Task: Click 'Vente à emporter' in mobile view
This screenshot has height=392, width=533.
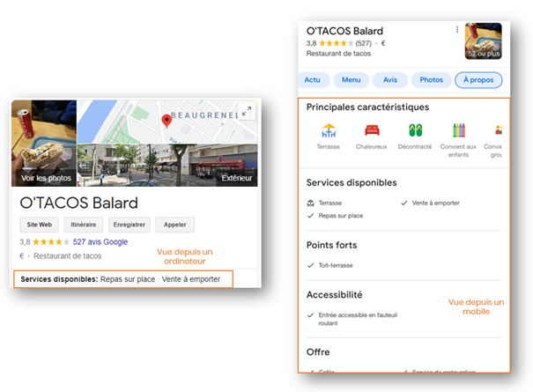Action: [x=436, y=203]
